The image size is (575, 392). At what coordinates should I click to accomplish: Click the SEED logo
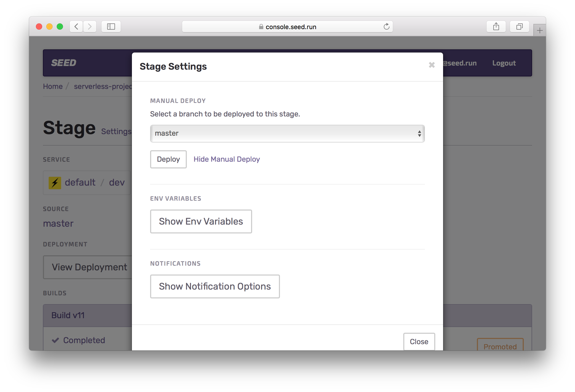pos(64,63)
